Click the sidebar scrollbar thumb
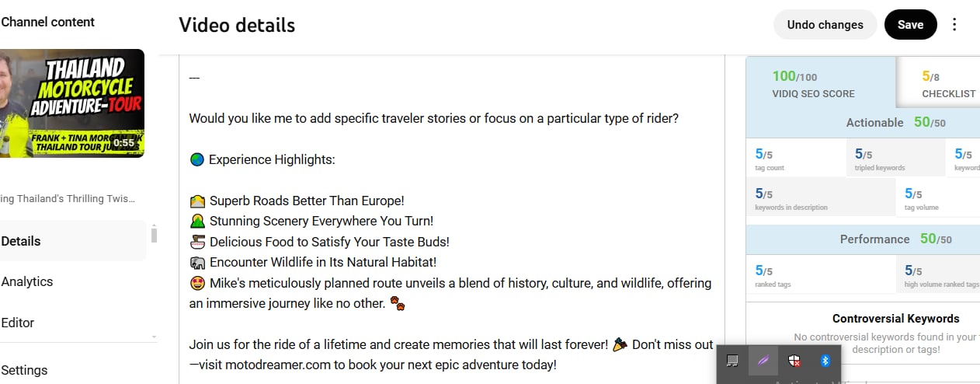 [x=154, y=235]
